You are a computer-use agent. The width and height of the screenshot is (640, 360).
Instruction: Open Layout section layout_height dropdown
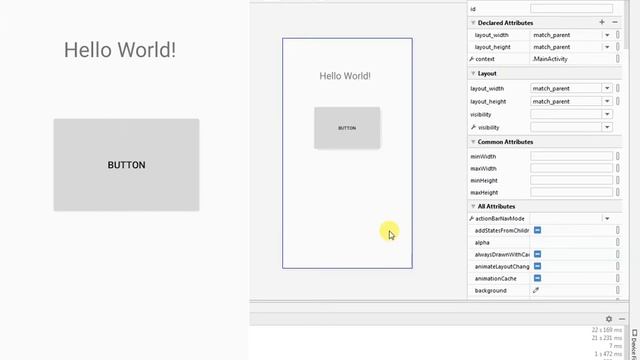607,101
